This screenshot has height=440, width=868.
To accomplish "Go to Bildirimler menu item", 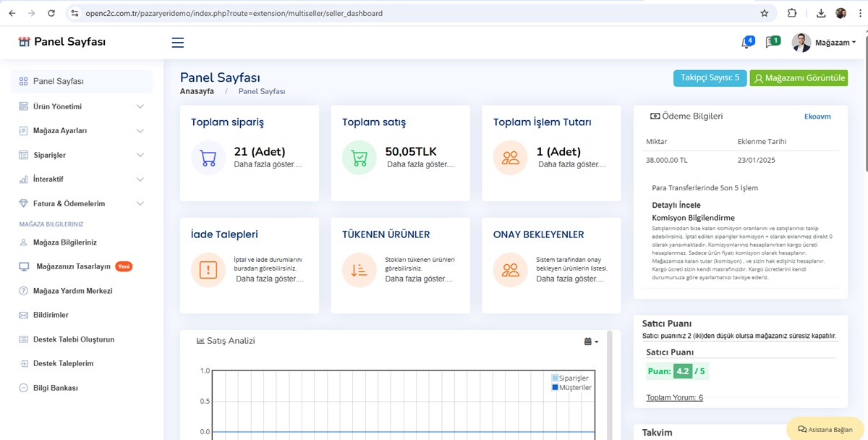I will click(51, 315).
